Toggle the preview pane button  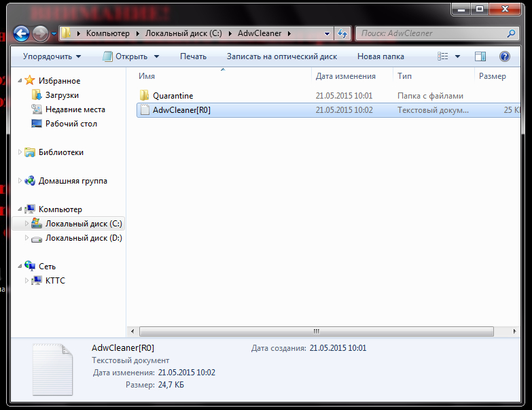click(x=480, y=56)
